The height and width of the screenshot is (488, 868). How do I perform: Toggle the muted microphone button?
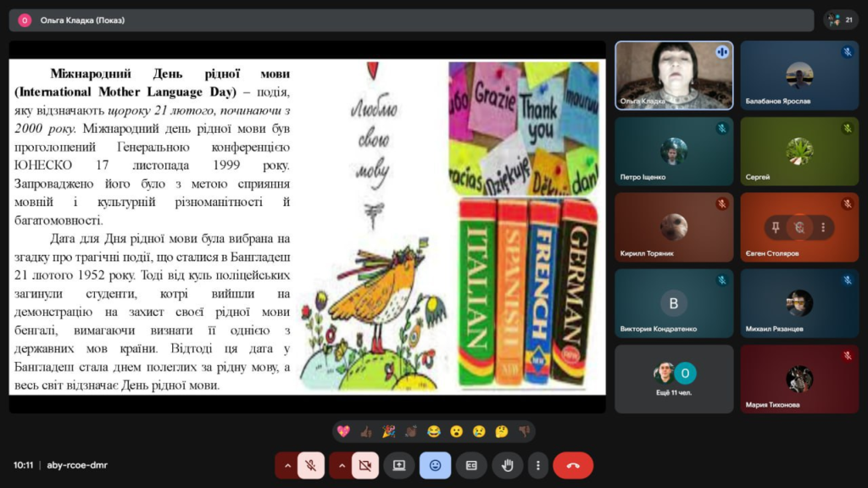[x=311, y=465]
